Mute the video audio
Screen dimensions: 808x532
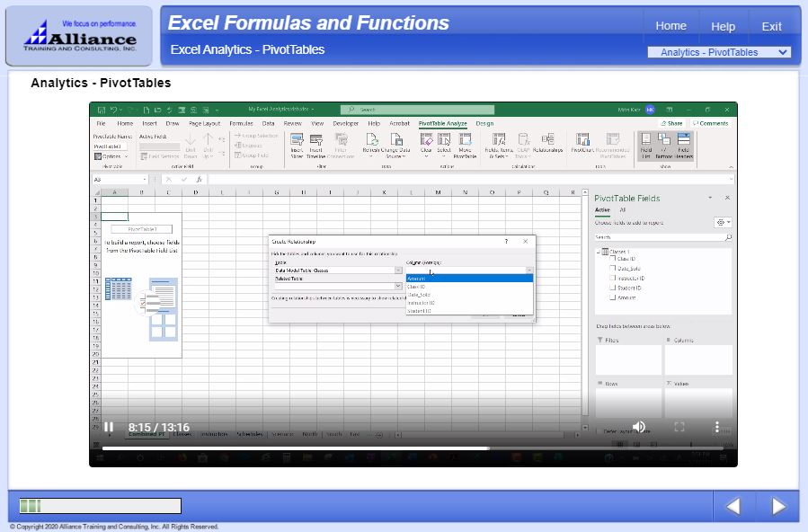click(639, 427)
